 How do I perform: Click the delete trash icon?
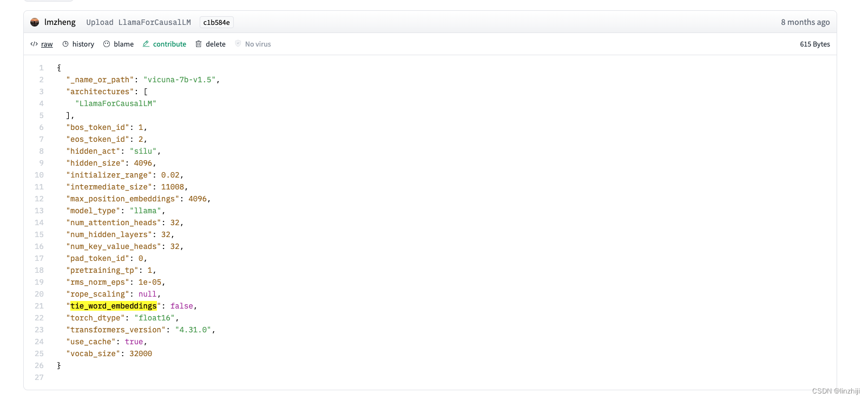[x=199, y=44]
